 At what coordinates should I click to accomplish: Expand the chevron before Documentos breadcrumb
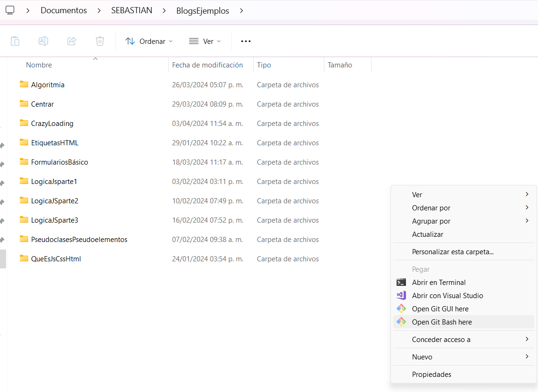coord(28,11)
